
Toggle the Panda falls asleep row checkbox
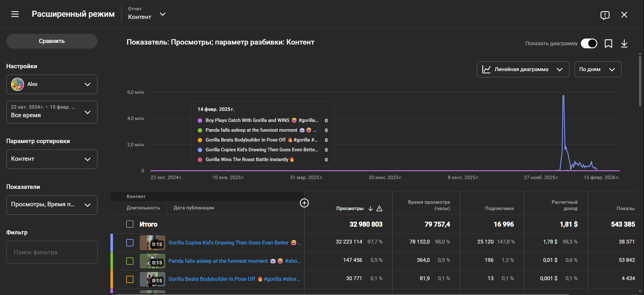tap(130, 261)
